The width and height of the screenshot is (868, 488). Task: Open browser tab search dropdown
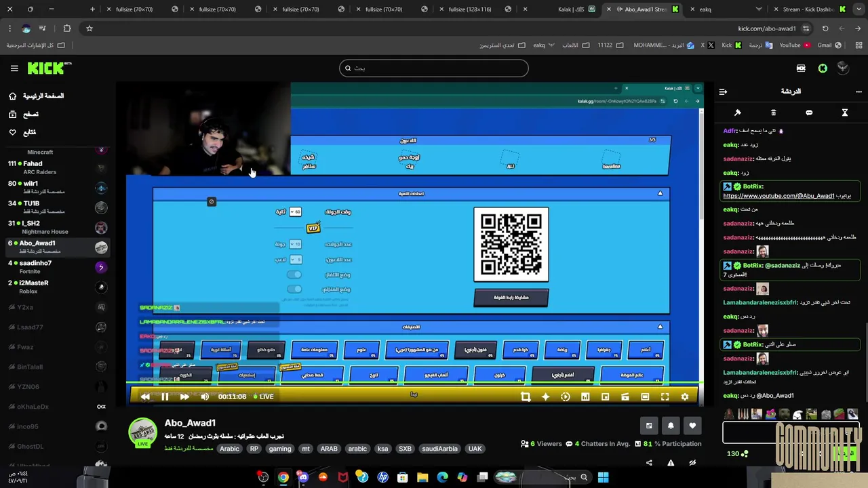point(858,9)
